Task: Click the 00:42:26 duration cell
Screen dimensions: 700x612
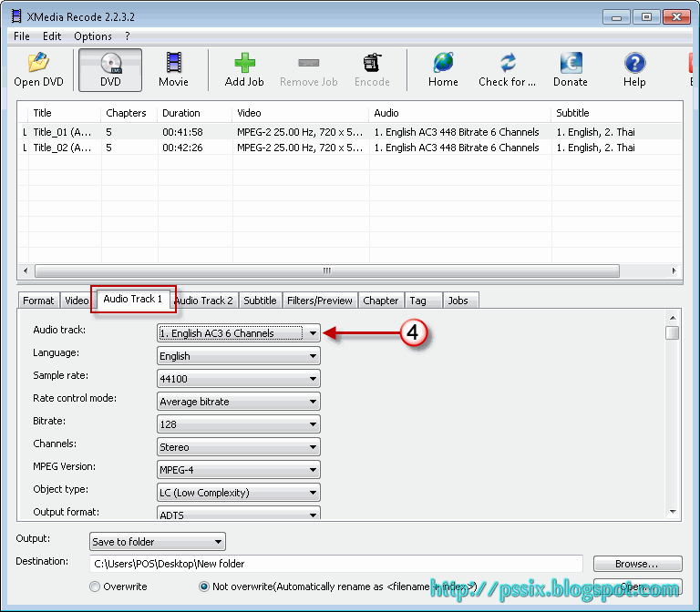Action: (x=182, y=148)
